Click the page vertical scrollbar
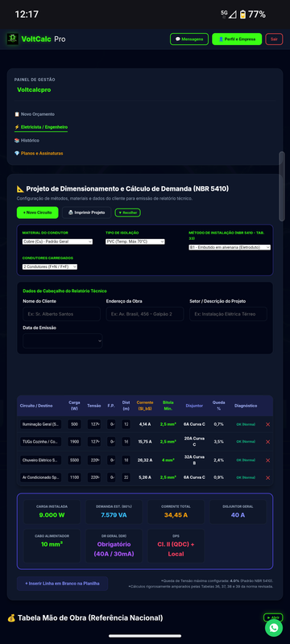The image size is (290, 644). 281,187
